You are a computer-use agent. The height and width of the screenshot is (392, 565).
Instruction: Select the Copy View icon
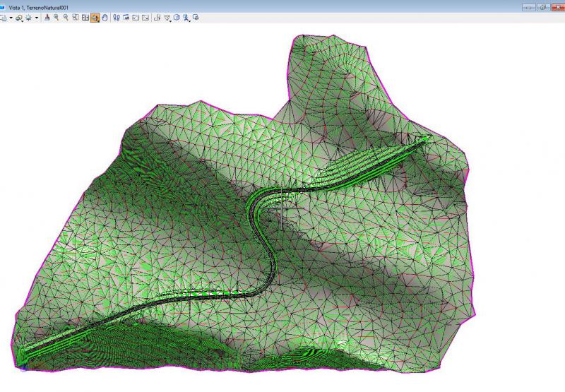(x=157, y=18)
